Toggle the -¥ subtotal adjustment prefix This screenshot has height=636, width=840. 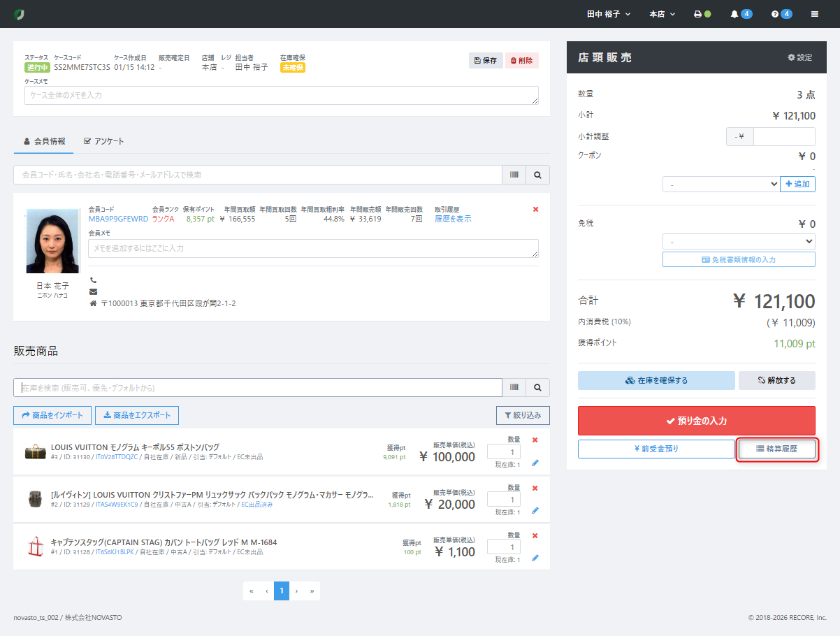point(740,136)
